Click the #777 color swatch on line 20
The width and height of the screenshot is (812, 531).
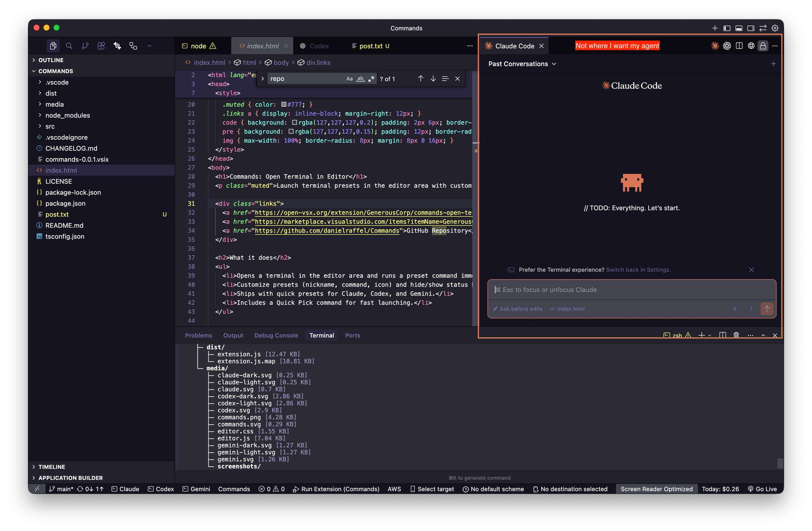(284, 105)
